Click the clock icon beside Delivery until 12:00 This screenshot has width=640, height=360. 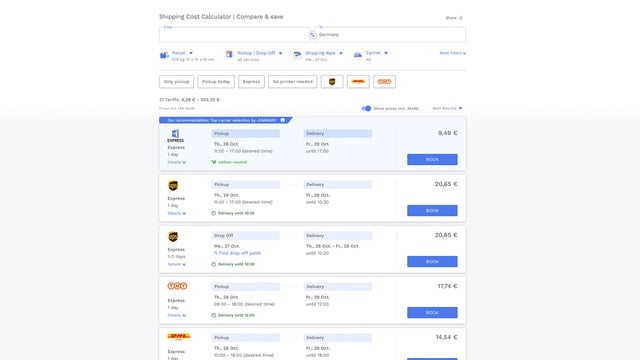[213, 315]
